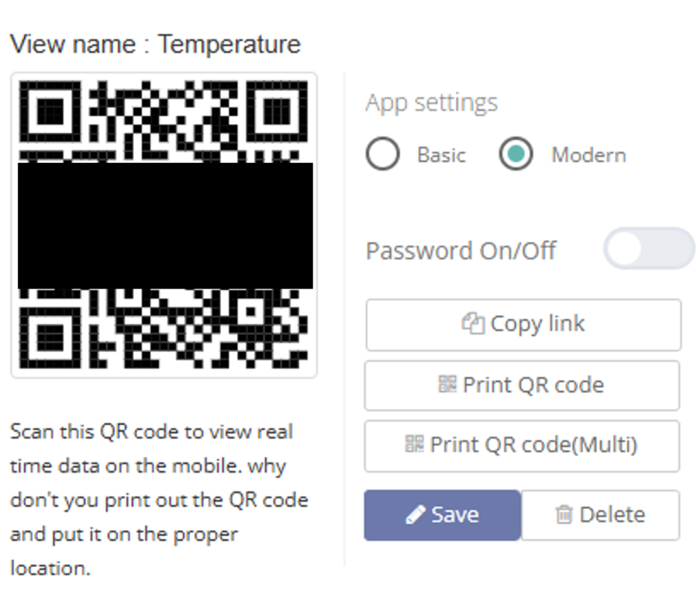Click the trash can icon on Delete

click(564, 514)
